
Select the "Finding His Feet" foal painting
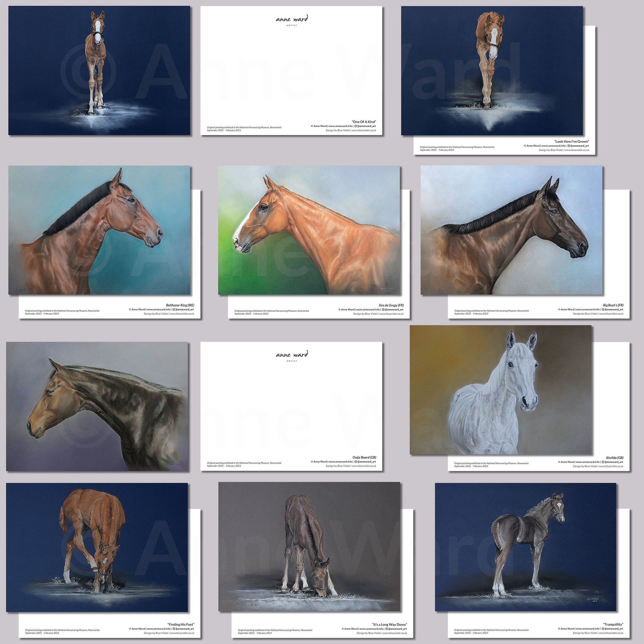point(97,547)
